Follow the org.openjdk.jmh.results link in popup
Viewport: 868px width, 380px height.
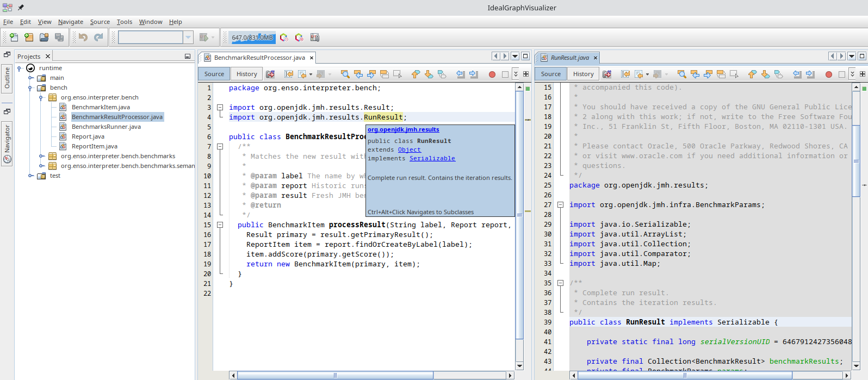point(404,129)
